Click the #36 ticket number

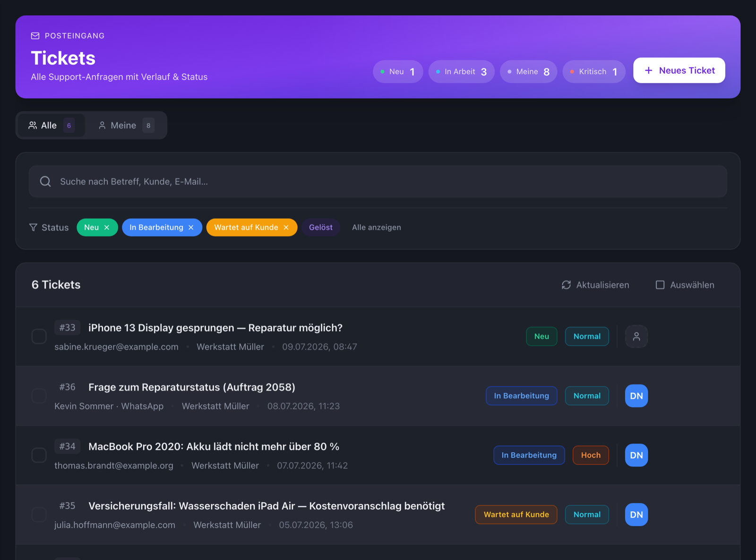click(x=68, y=387)
